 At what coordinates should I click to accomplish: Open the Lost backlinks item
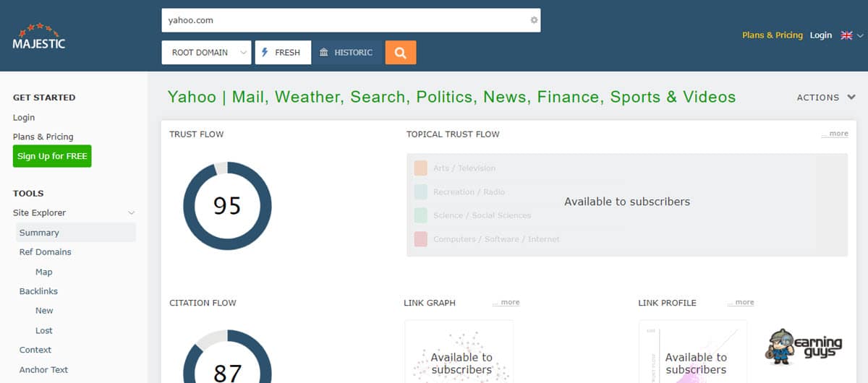coord(44,330)
